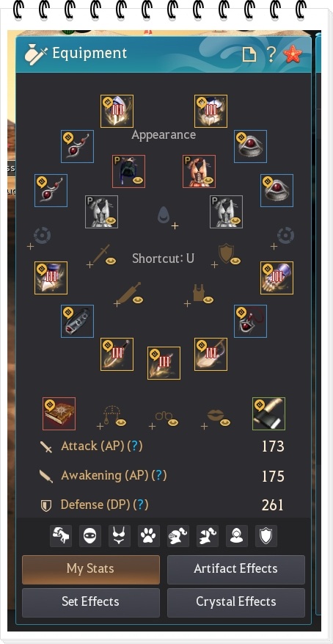Click the document page icon in header
The height and width of the screenshot is (644, 333).
pos(249,54)
